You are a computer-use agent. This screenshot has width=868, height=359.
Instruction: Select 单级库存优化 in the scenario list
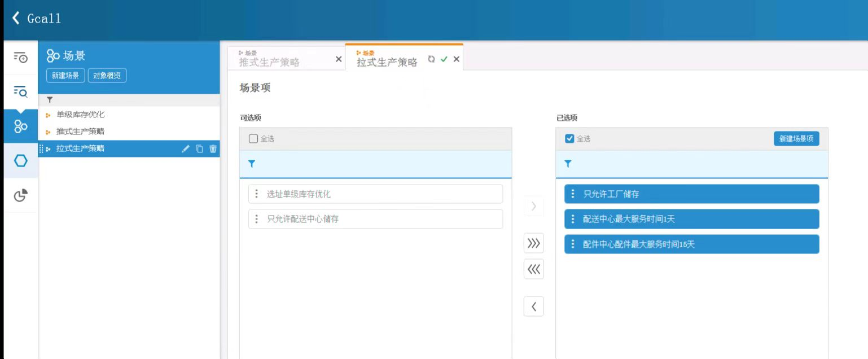tap(80, 115)
